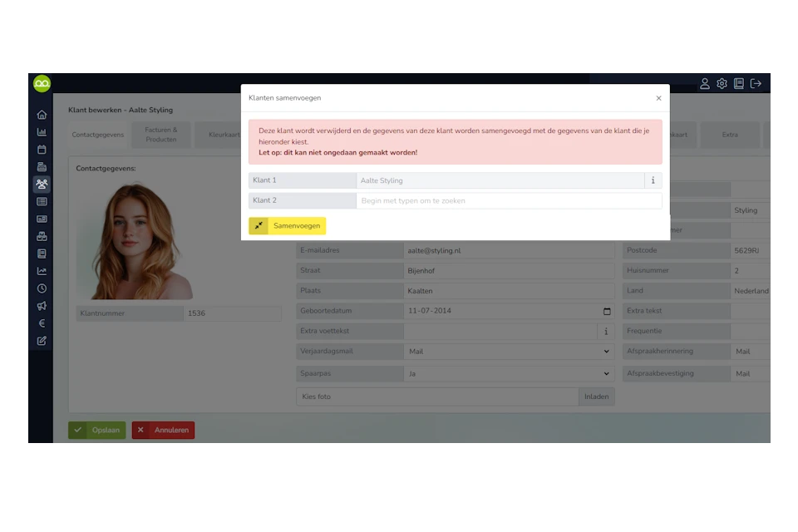Click the Klant 2 search field

pyautogui.click(x=509, y=200)
